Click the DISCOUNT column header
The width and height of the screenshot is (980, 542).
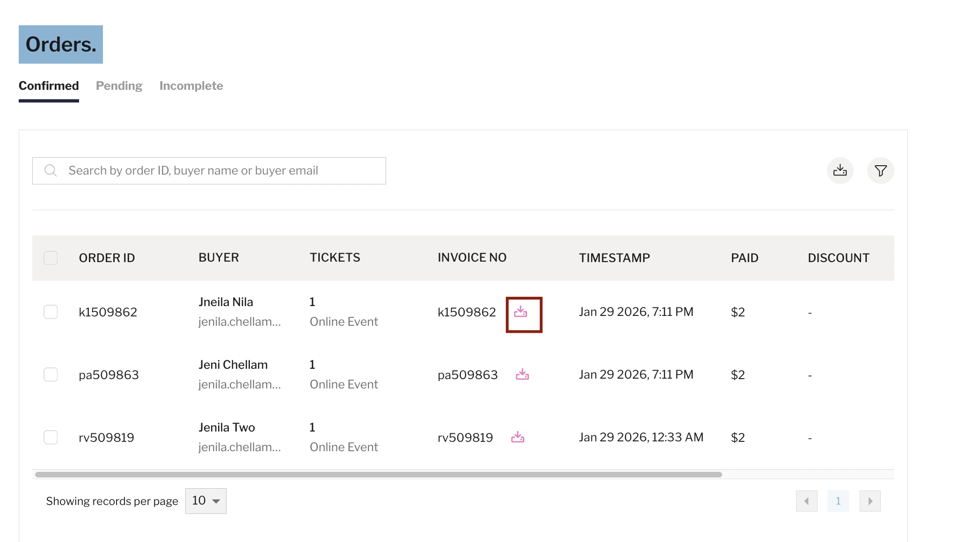coord(838,258)
